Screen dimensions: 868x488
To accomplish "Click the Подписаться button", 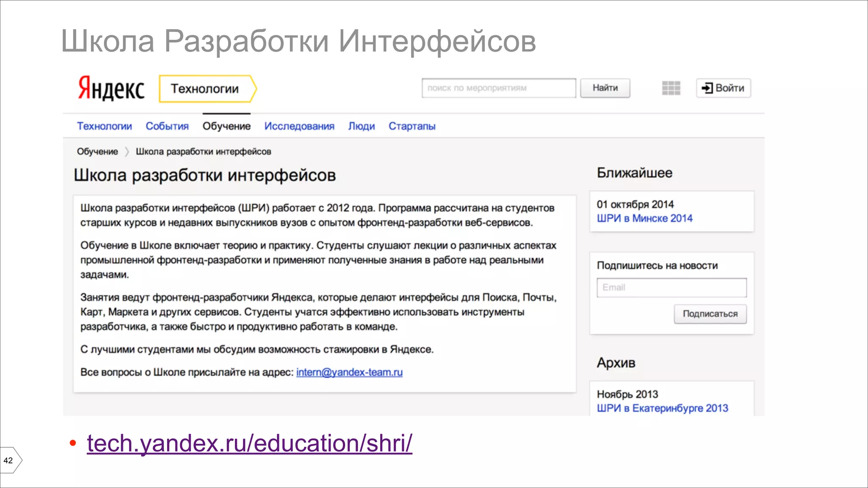I will 710,314.
